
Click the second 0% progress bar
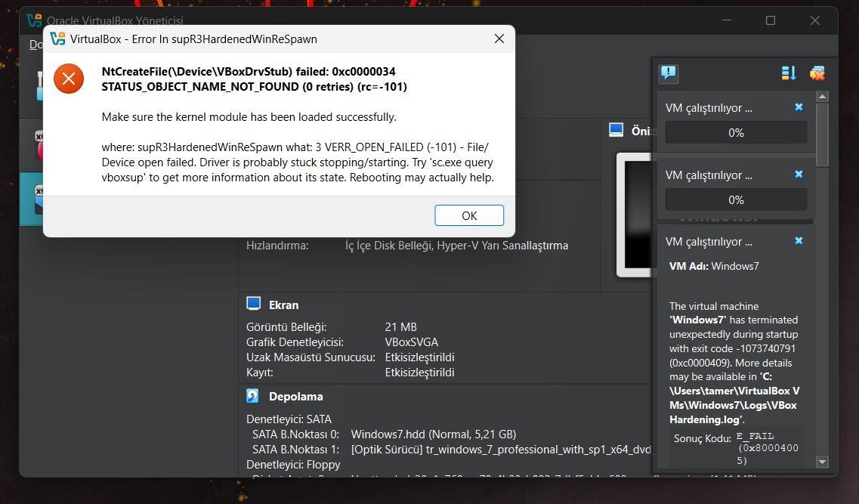tap(736, 200)
